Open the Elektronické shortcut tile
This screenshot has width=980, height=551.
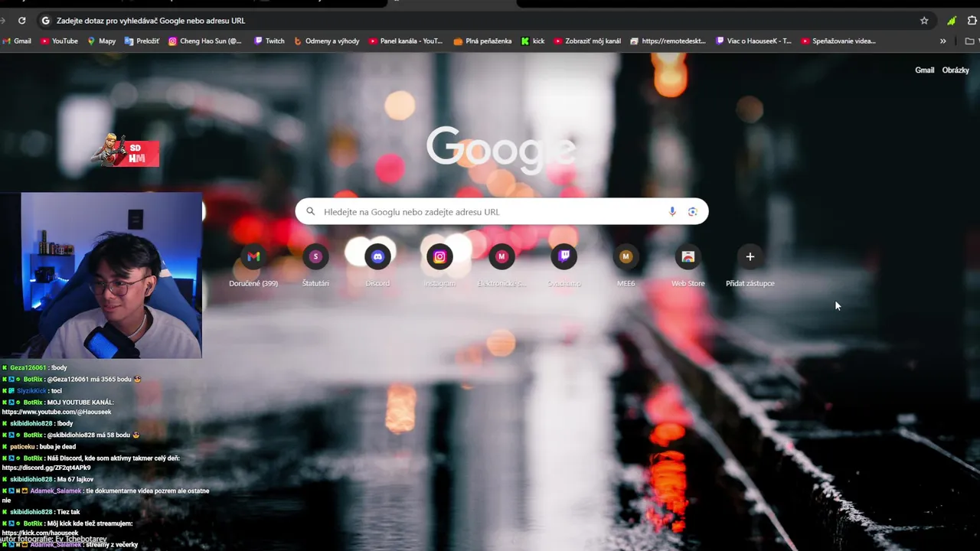click(501, 265)
